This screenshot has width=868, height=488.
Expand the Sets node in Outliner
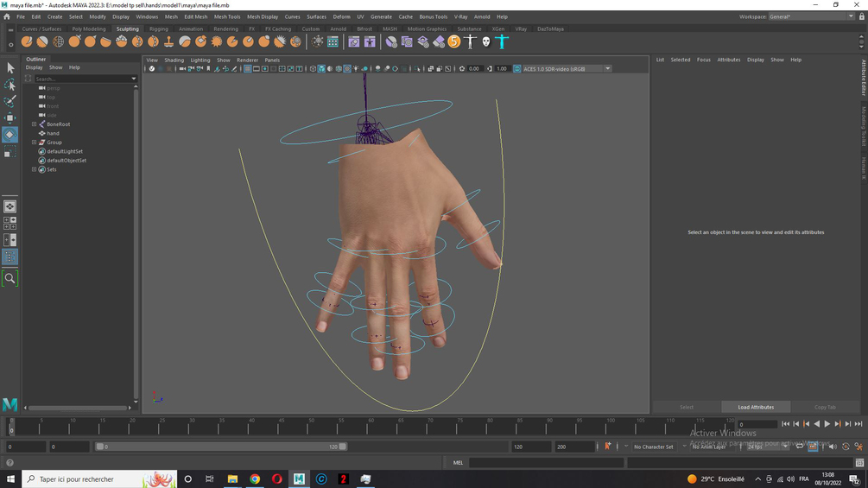click(x=35, y=169)
